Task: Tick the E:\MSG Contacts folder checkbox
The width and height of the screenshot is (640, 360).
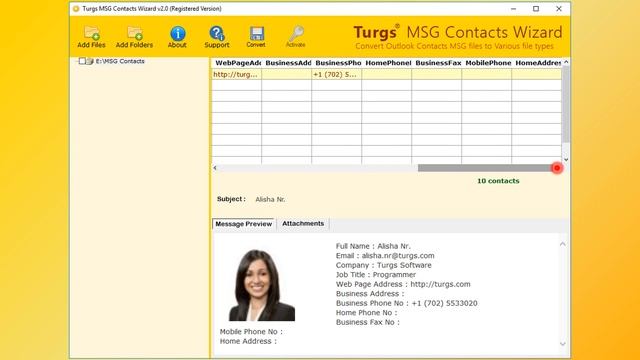Action: tap(82, 61)
